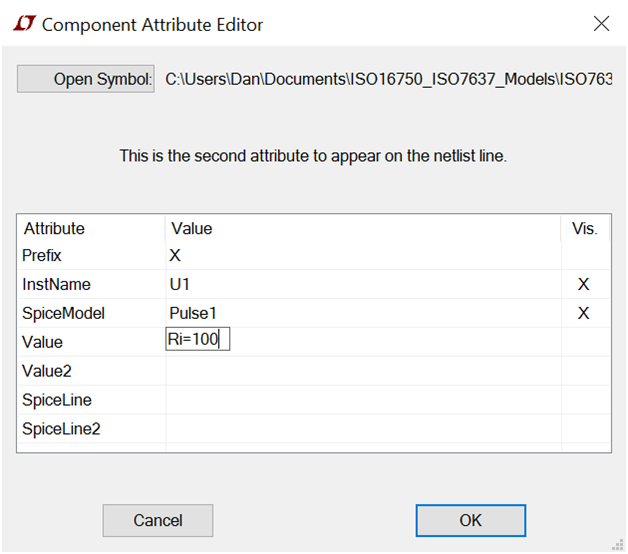Screen dimensions: 628x554
Task: Toggle visibility X for InstName row
Action: tap(584, 284)
